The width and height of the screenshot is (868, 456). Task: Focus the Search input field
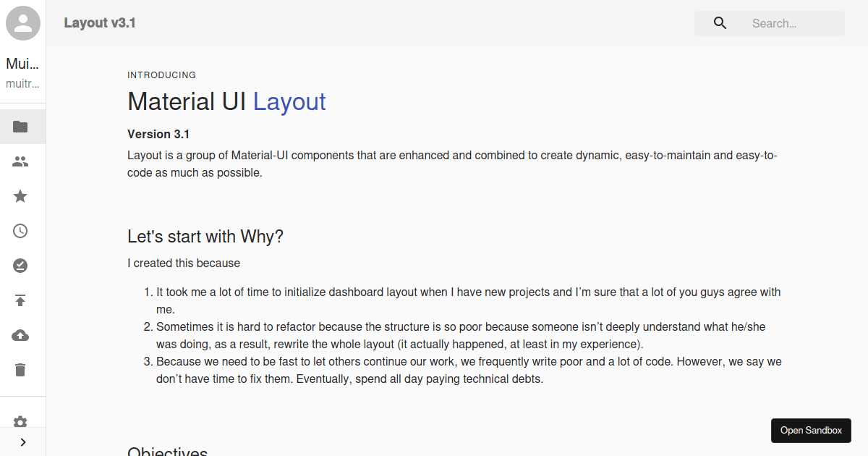pyautogui.click(x=788, y=23)
